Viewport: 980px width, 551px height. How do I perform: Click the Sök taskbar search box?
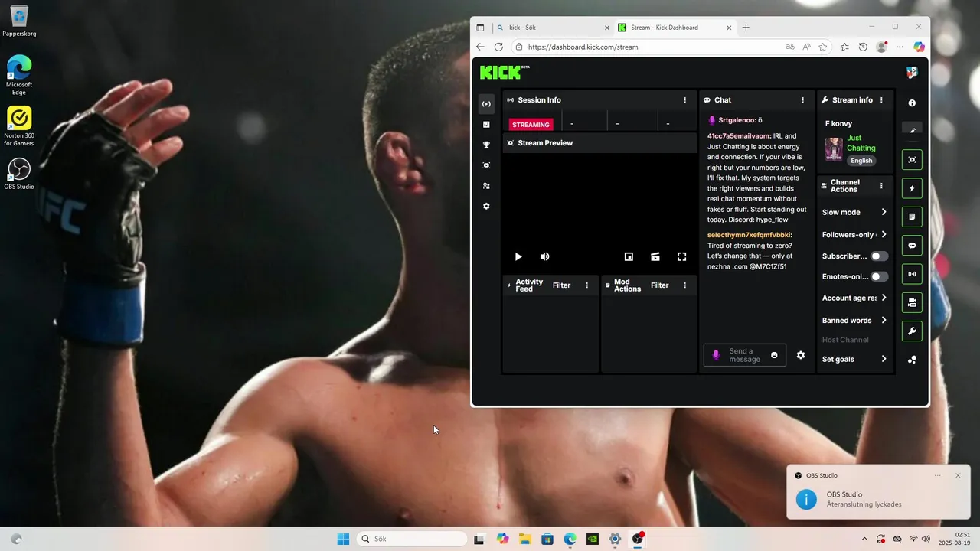pos(413,539)
